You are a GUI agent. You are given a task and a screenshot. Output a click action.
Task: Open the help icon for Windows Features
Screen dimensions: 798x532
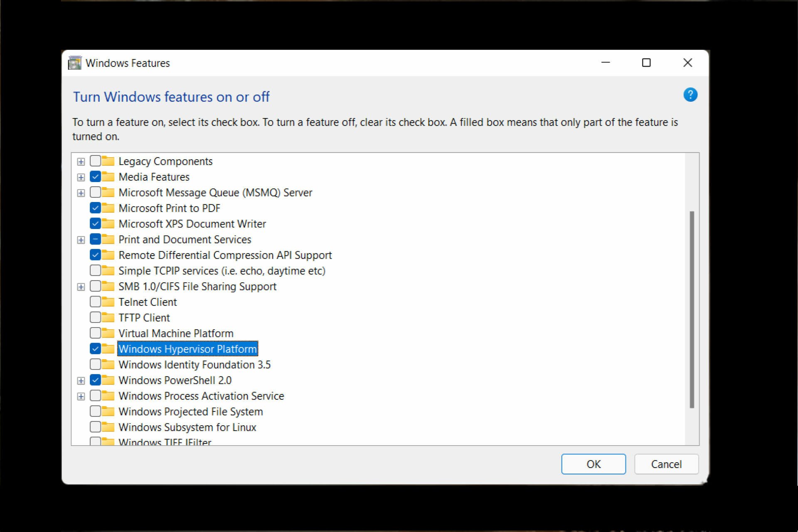[690, 95]
